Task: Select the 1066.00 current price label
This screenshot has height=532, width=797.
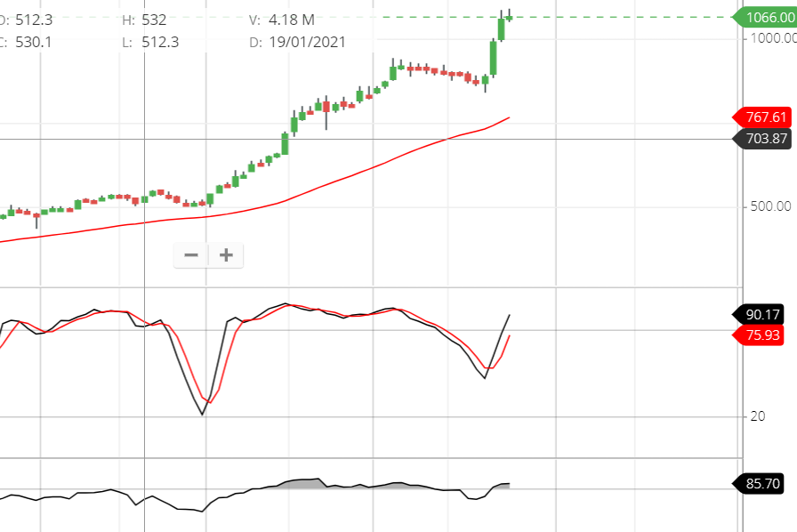Action: 766,17
